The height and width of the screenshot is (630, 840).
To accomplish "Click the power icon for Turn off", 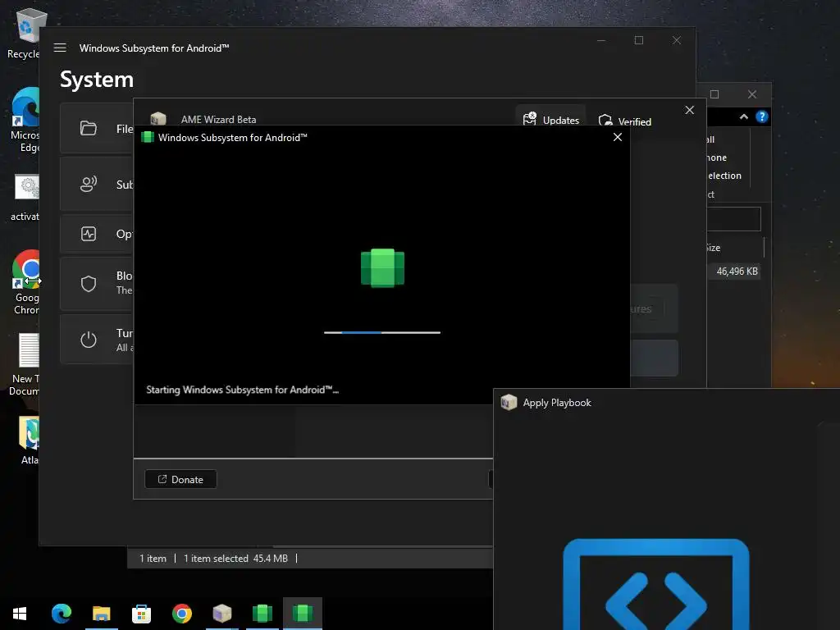I will pos(89,340).
